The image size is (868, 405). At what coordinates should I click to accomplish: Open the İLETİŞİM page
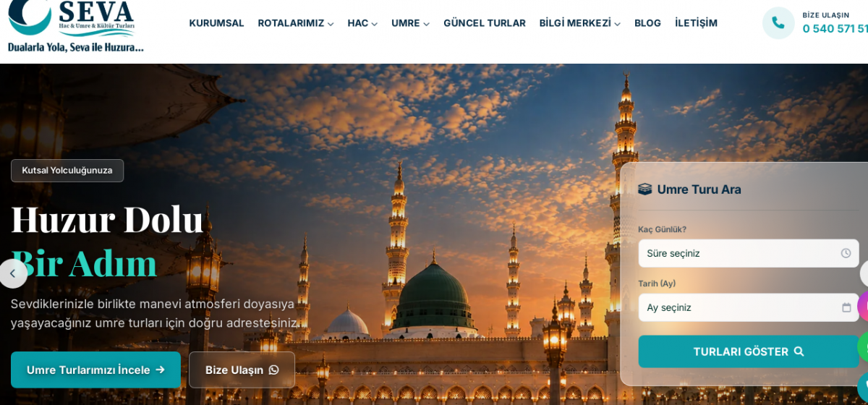[x=696, y=23]
